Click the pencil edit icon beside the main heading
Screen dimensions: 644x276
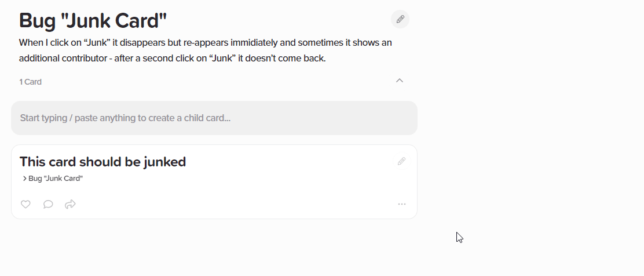[400, 19]
